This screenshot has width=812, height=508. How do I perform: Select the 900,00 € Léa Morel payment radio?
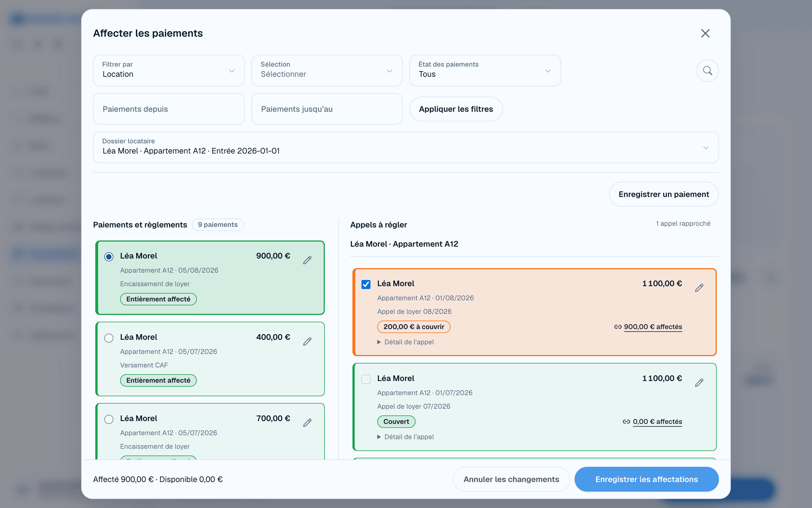click(109, 257)
